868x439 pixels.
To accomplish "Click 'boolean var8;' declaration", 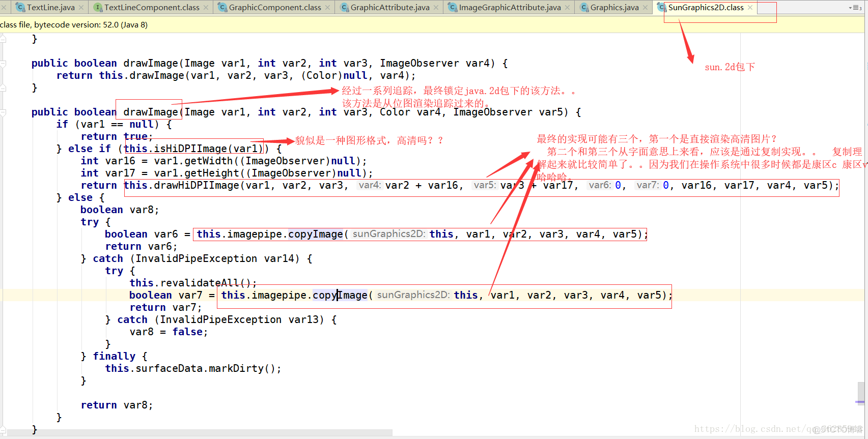I will tap(120, 210).
